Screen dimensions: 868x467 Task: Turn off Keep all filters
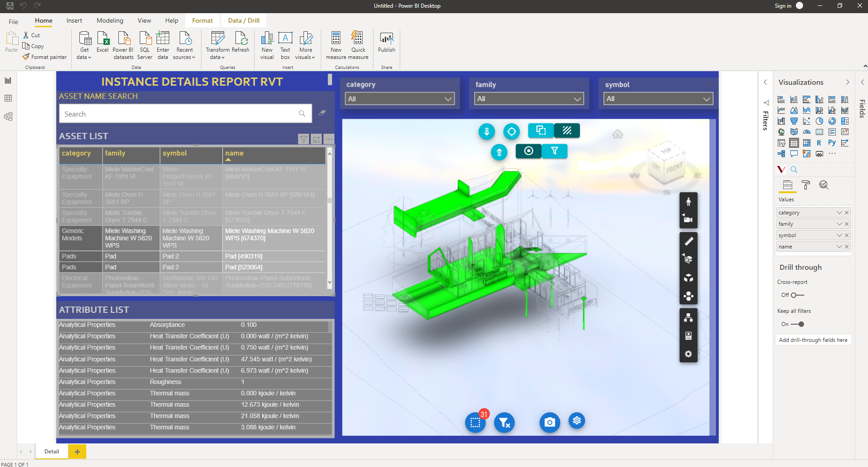[796, 324]
